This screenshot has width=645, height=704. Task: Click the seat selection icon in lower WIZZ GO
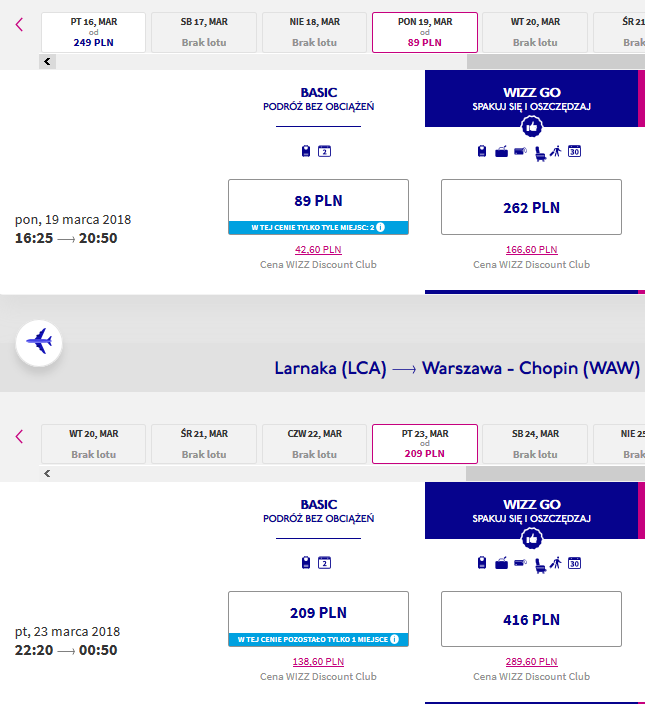pos(540,566)
